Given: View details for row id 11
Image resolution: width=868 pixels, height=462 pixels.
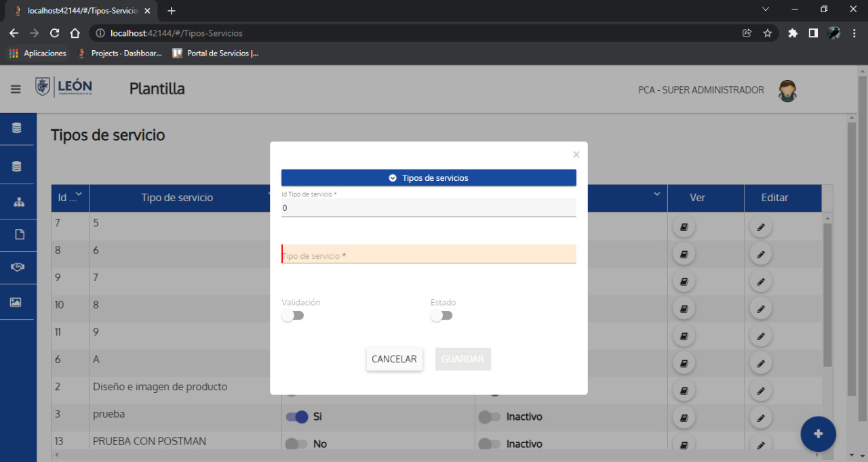Looking at the screenshot, I should point(684,336).
